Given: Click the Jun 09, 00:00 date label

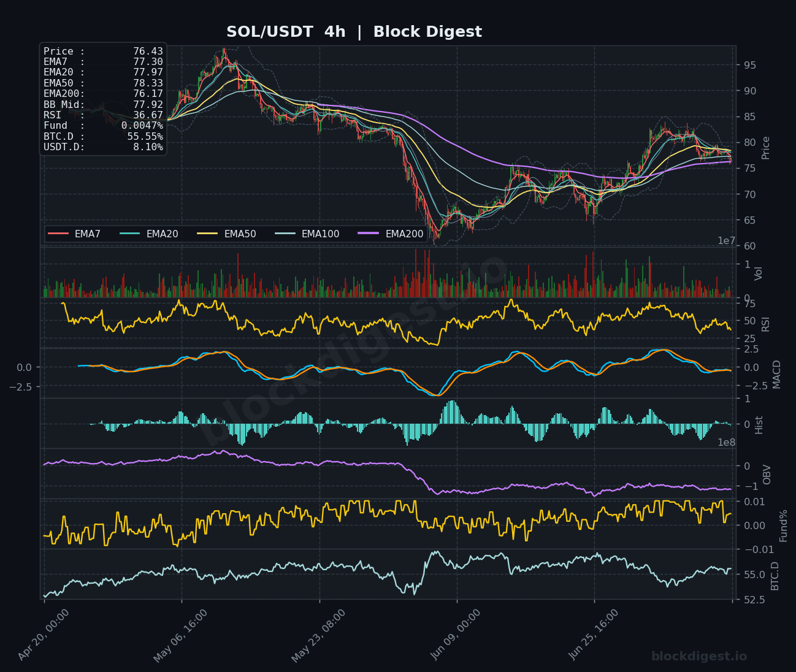Looking at the screenshot, I should pos(456,635).
